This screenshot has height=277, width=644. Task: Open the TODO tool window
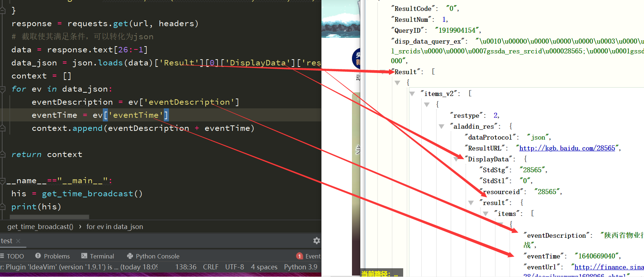(12, 256)
